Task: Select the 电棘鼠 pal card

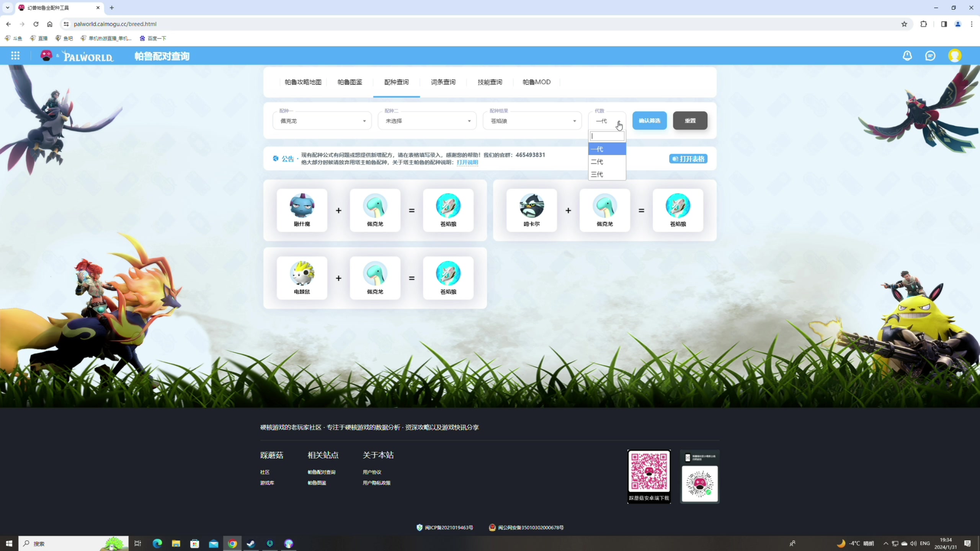Action: pyautogui.click(x=302, y=278)
